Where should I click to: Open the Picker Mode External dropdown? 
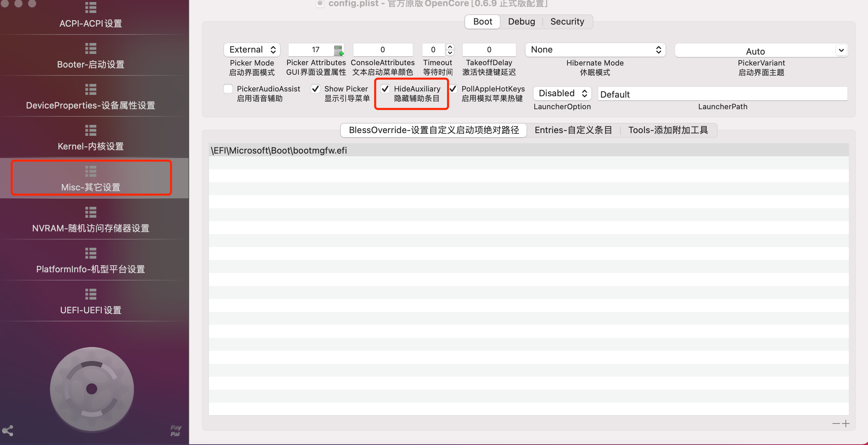click(252, 49)
